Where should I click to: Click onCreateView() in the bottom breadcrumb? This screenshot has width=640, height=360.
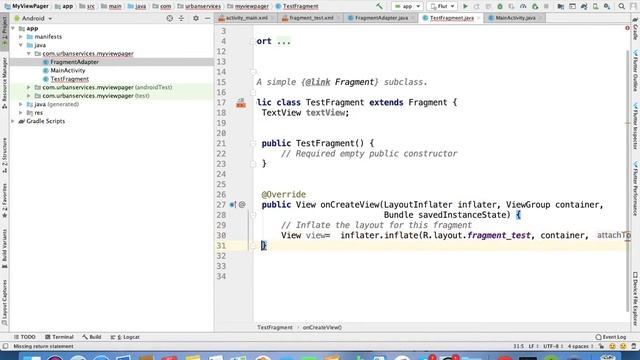[x=322, y=327]
